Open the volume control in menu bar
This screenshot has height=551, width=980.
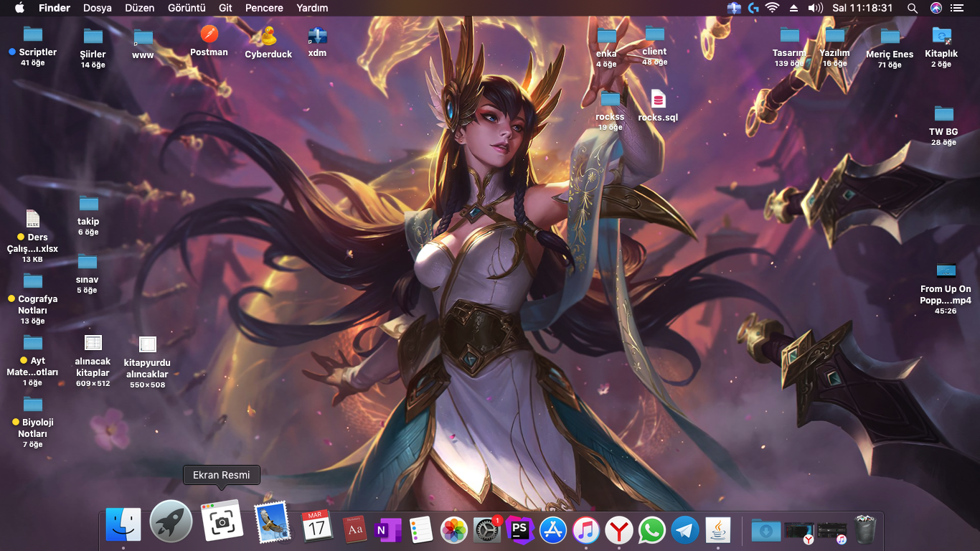815,8
